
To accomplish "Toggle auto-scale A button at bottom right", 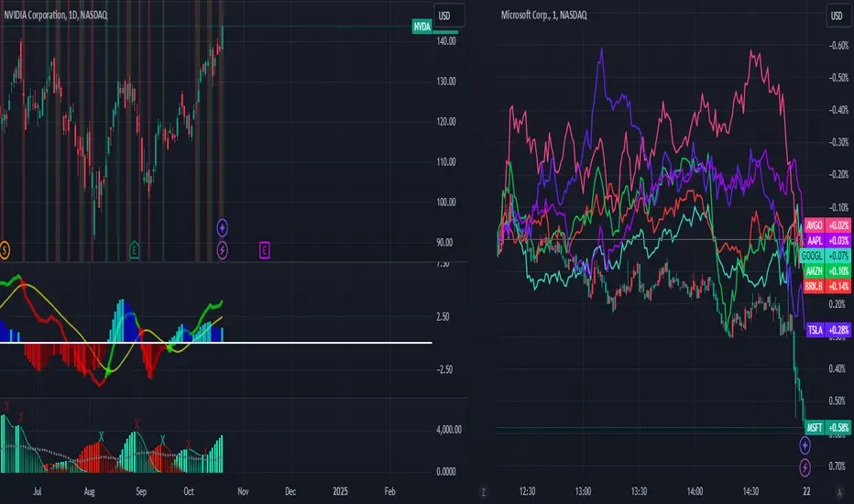I will pos(838,492).
